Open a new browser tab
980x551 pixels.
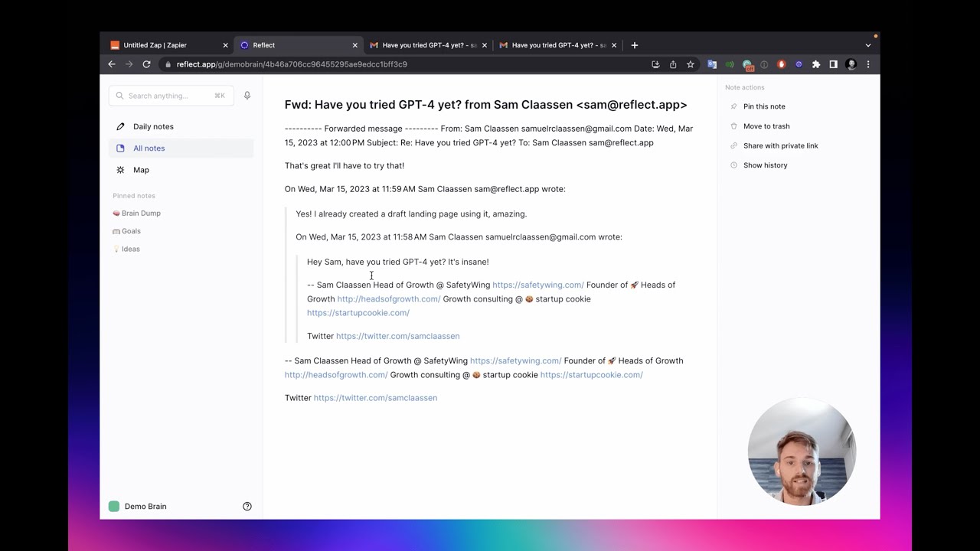click(x=634, y=45)
